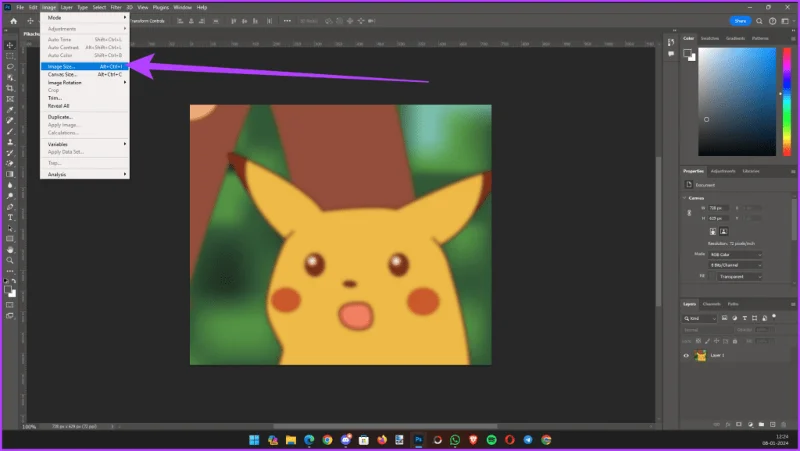Image resolution: width=800 pixels, height=451 pixels.
Task: Switch to the Adjustments tab
Action: coord(723,171)
